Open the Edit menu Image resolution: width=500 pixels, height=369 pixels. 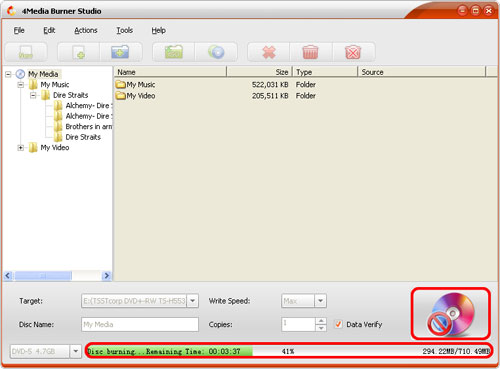tap(49, 30)
